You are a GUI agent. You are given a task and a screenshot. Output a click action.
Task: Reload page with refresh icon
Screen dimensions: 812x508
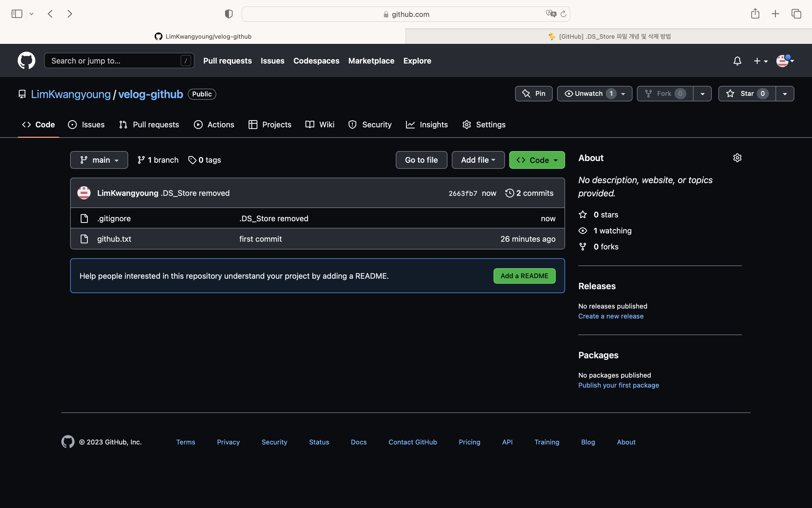click(x=563, y=14)
